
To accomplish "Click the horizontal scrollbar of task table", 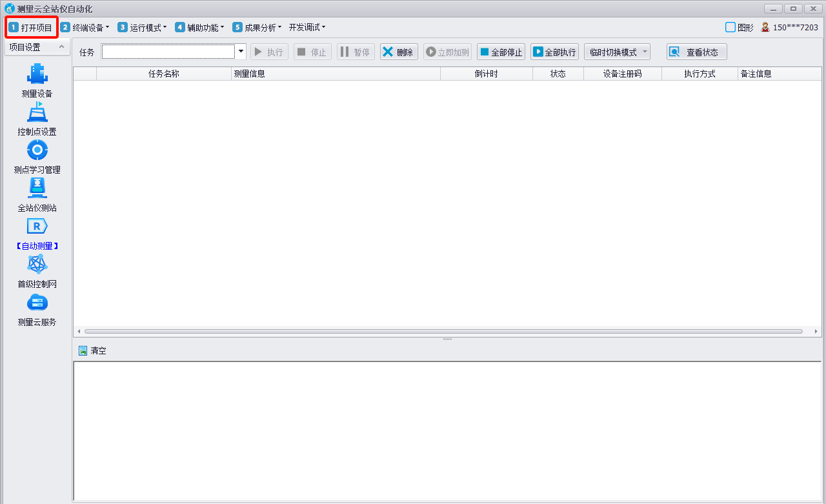I will click(443, 331).
